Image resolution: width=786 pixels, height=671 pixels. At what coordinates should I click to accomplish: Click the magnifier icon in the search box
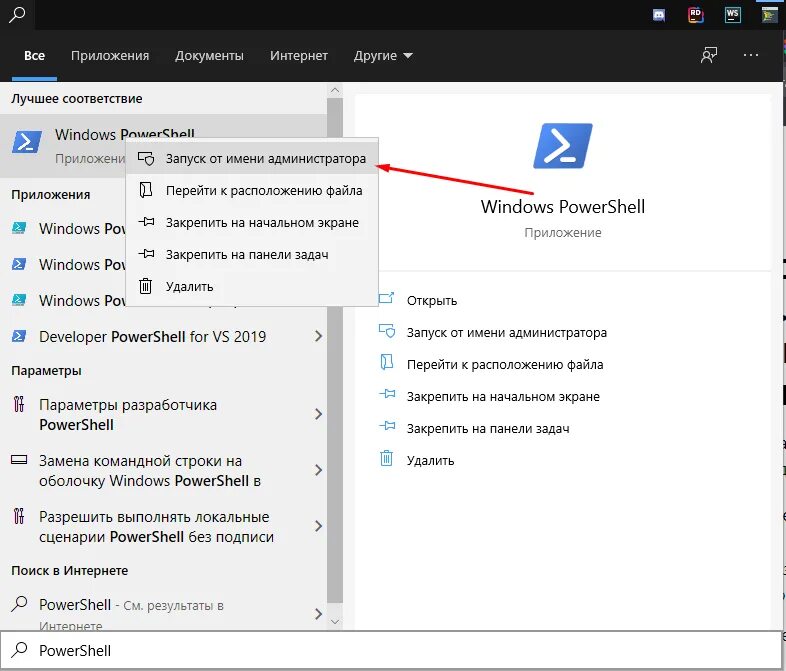coord(19,649)
